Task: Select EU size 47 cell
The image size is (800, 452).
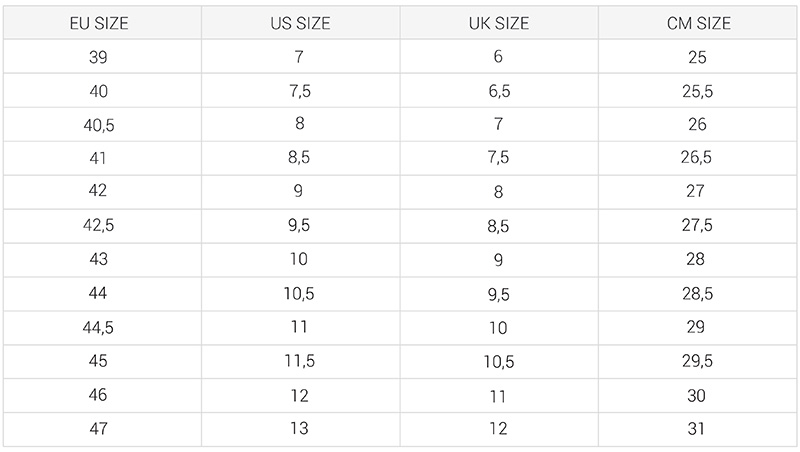Action: (x=99, y=429)
